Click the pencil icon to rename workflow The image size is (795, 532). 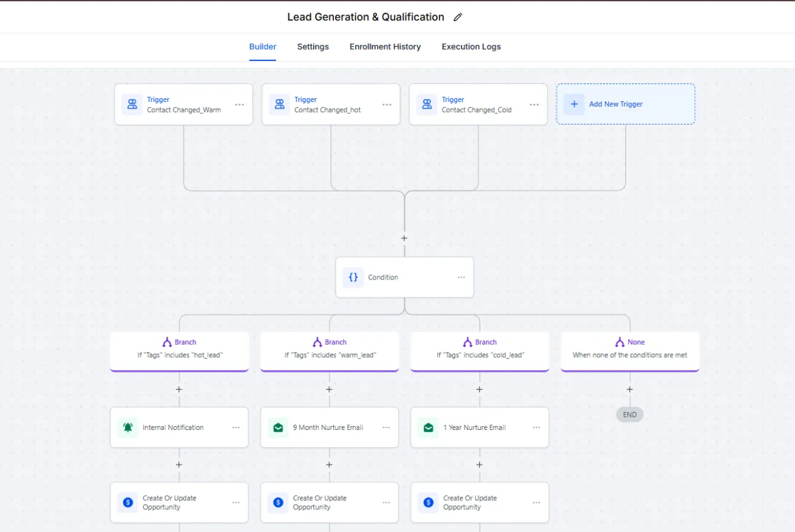[x=458, y=17]
